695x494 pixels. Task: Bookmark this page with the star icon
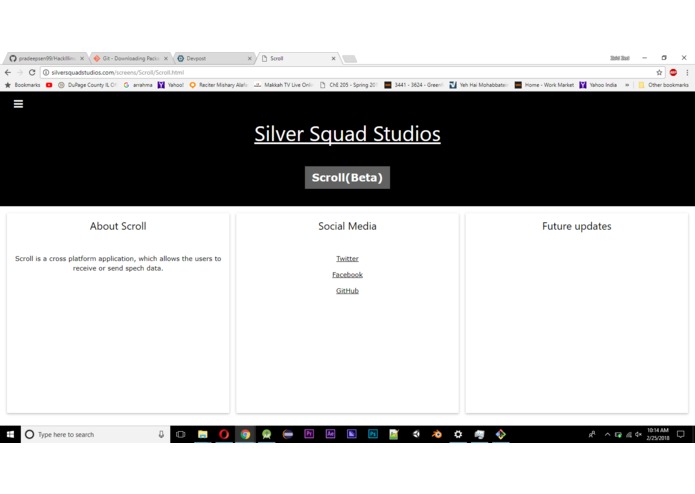pyautogui.click(x=659, y=72)
